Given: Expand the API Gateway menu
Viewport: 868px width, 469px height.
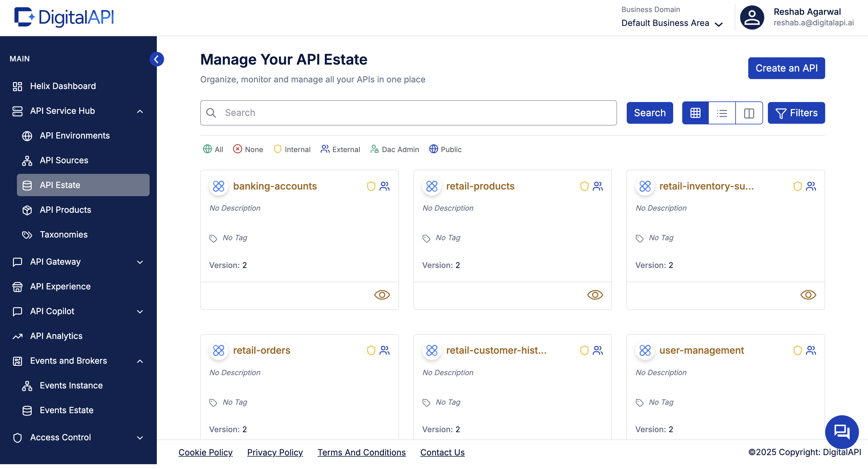Looking at the screenshot, I should [x=140, y=262].
